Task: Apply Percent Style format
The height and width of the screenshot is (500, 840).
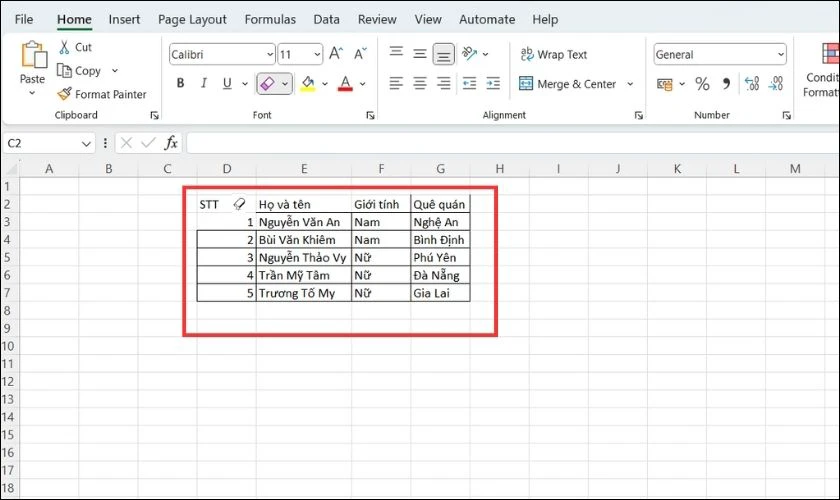Action: (702, 84)
